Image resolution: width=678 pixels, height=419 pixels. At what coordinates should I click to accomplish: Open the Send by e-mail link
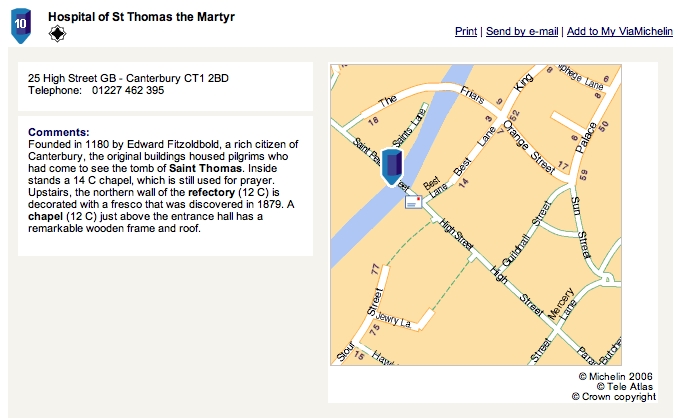(x=522, y=31)
